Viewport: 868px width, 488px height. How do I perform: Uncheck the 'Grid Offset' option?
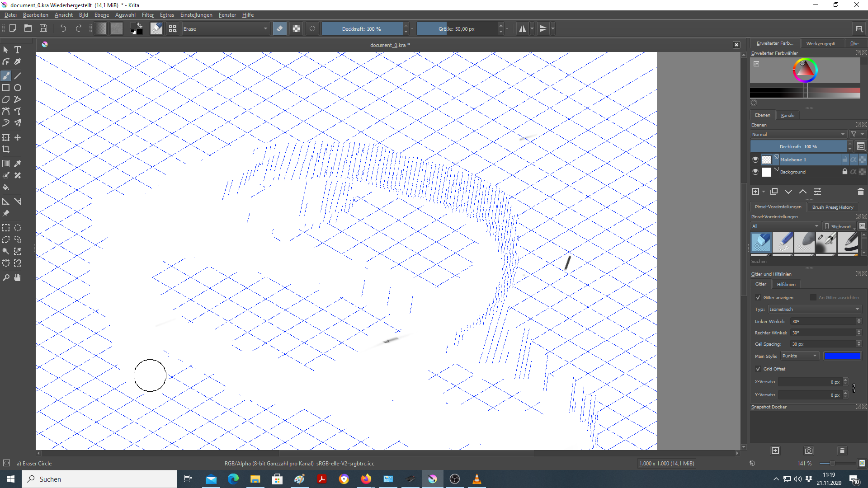pyautogui.click(x=758, y=369)
